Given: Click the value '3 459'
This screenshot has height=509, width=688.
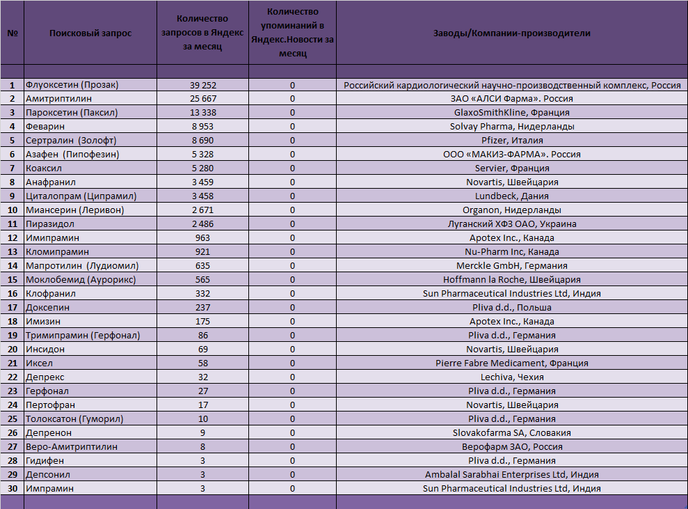Looking at the screenshot, I should pyautogui.click(x=202, y=182).
